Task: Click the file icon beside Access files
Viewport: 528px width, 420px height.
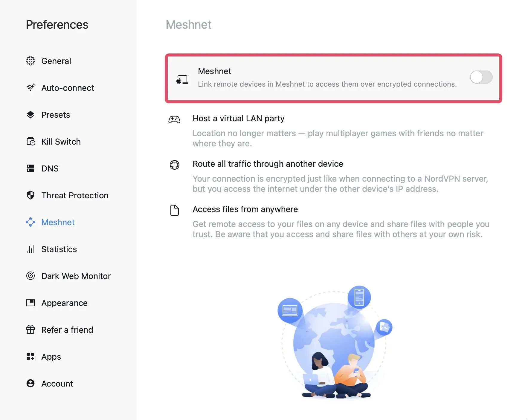Action: tap(175, 210)
